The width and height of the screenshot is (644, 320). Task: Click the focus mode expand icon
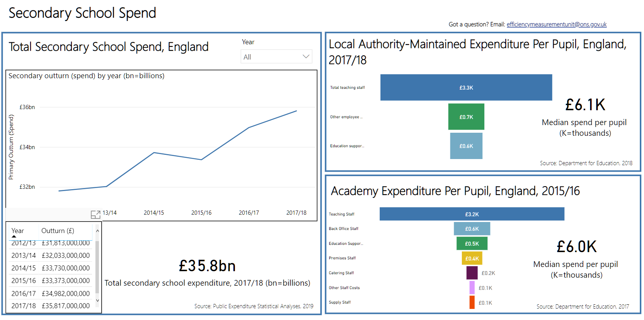(x=95, y=215)
